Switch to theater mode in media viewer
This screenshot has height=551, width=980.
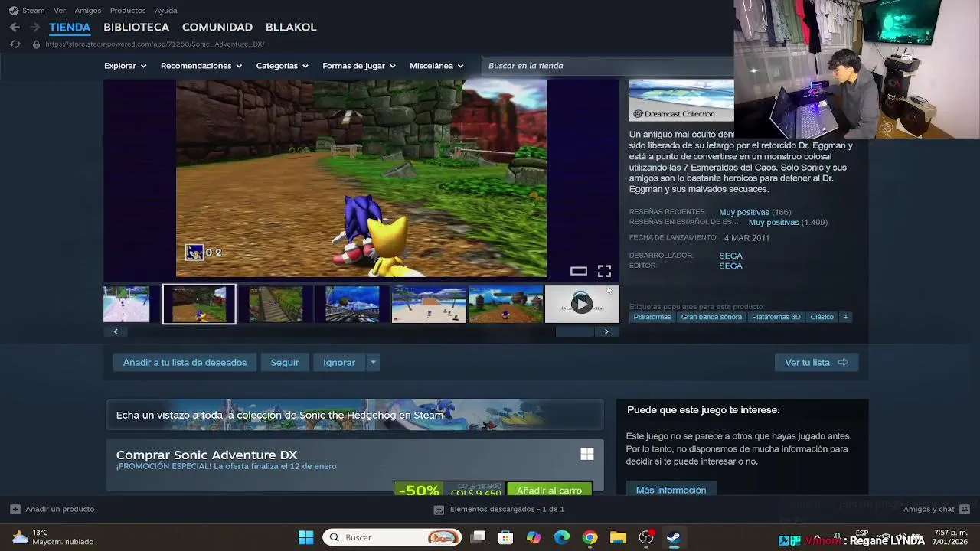click(x=579, y=271)
